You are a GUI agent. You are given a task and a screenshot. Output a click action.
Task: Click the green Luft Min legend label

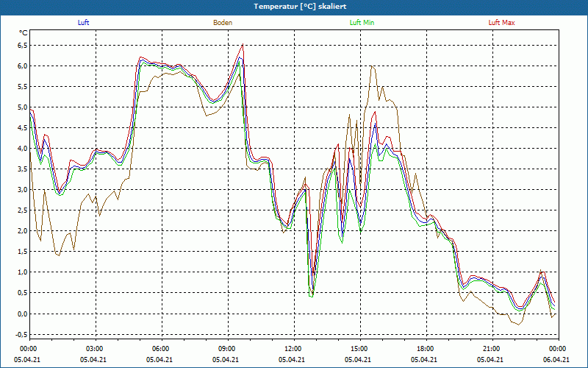point(362,23)
